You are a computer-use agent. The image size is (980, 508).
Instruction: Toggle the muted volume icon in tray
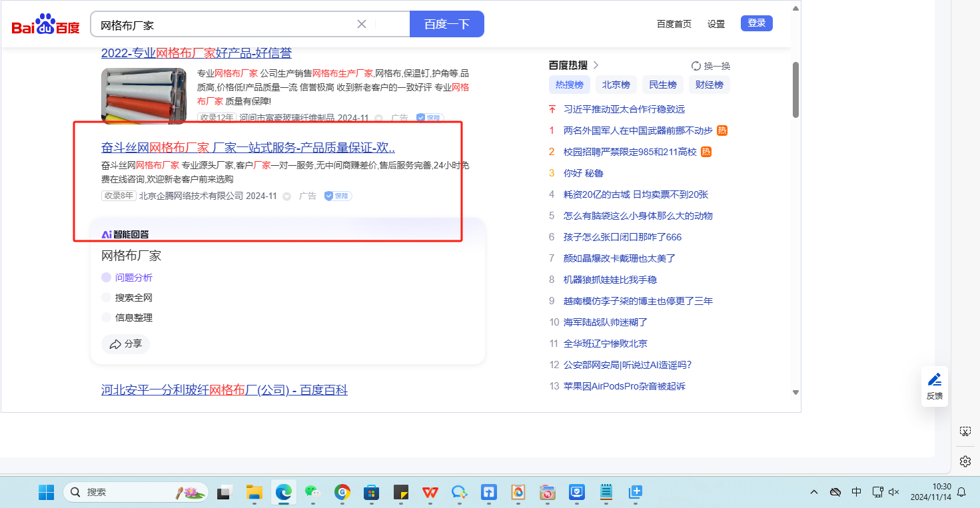[x=894, y=492]
